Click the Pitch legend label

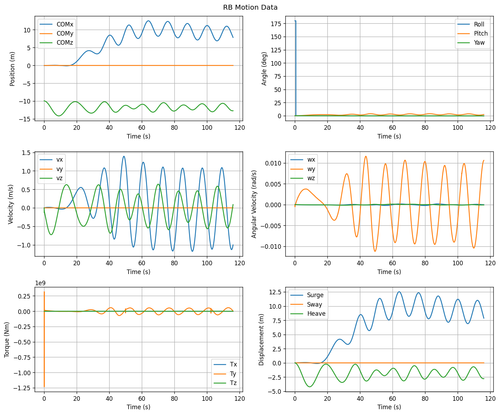(x=481, y=33)
